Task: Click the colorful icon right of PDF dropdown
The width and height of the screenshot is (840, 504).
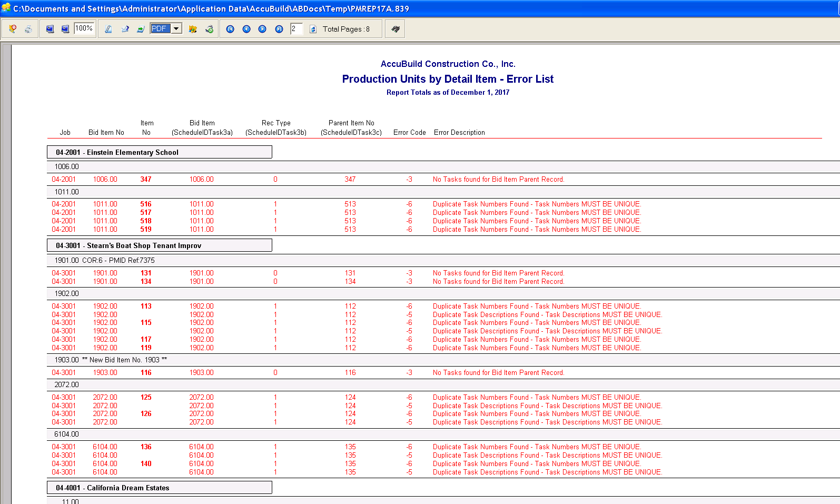Action: click(x=193, y=29)
